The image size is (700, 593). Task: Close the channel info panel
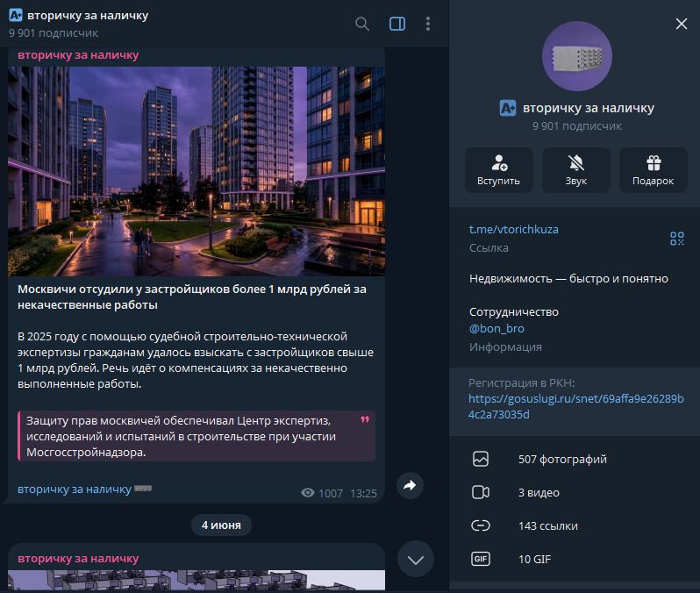click(x=682, y=24)
